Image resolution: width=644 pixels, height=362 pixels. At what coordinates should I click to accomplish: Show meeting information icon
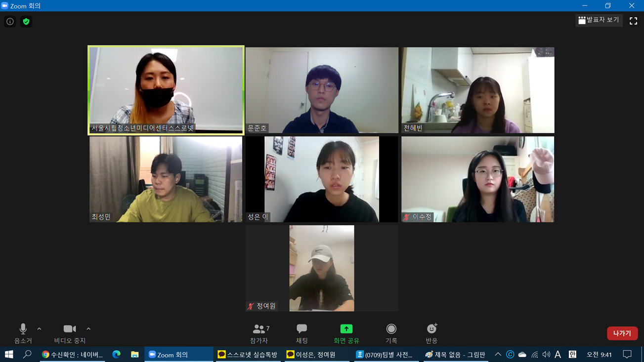click(x=10, y=22)
